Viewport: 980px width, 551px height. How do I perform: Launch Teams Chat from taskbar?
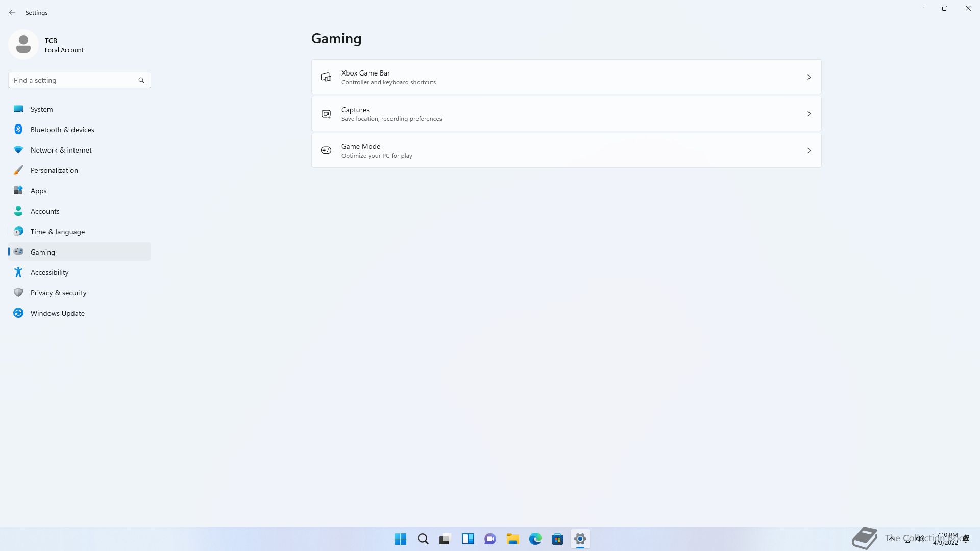pos(491,539)
